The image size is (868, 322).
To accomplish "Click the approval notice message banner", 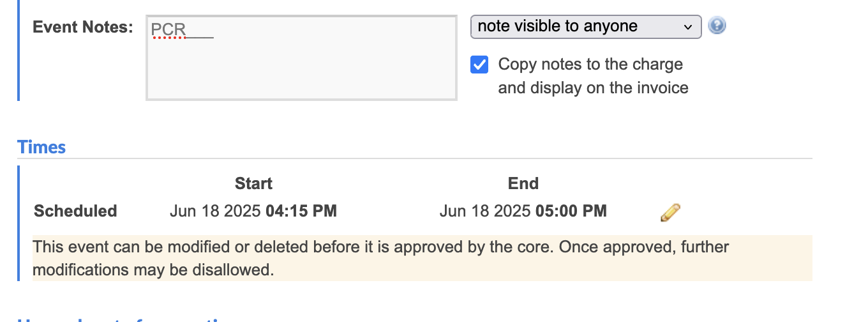I will (423, 258).
